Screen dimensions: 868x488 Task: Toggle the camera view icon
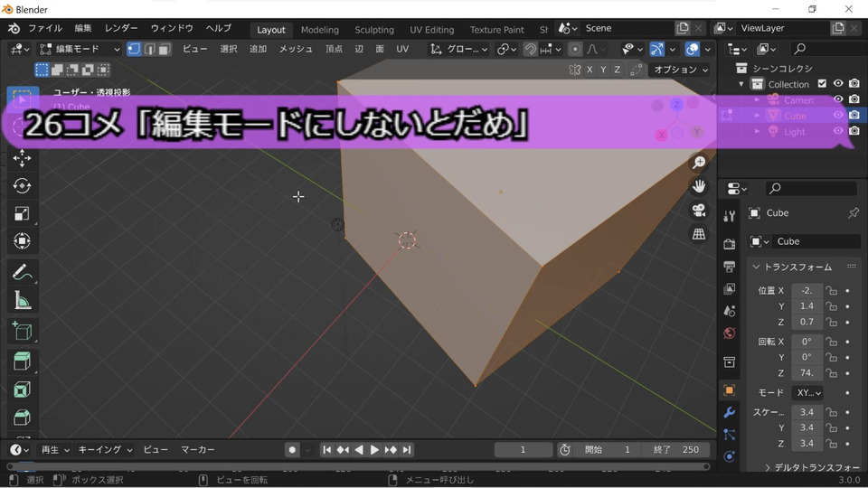click(x=699, y=211)
